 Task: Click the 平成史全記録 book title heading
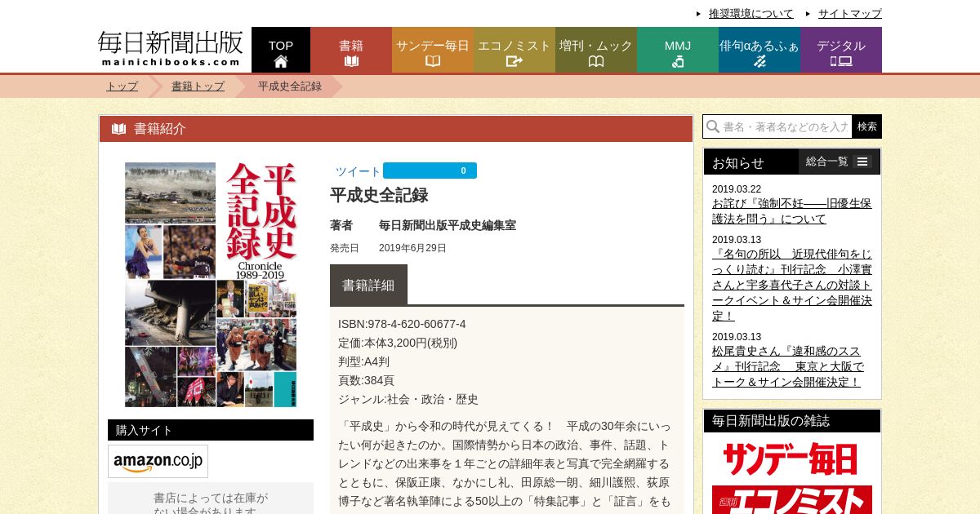pos(379,195)
